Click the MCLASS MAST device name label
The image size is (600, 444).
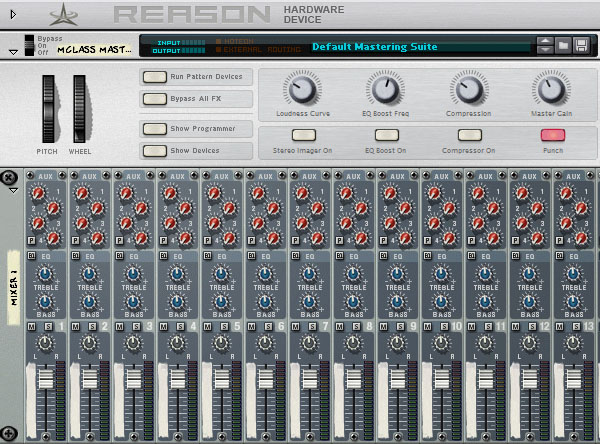point(94,50)
